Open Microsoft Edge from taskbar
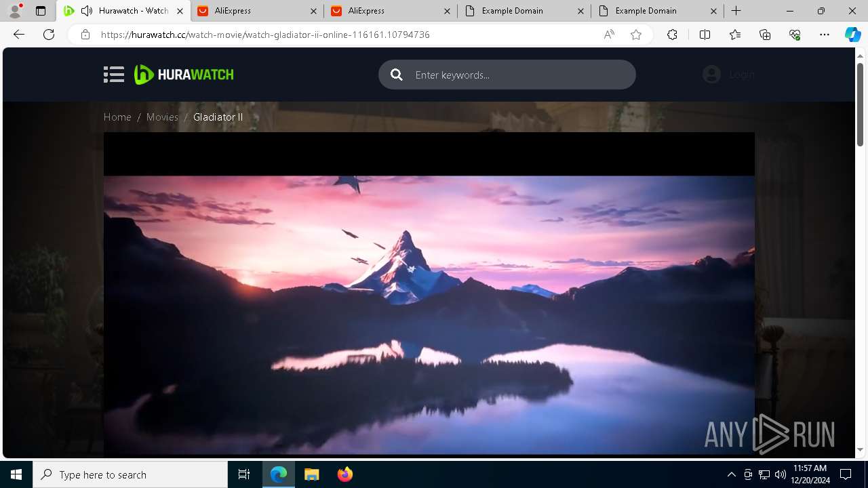 tap(279, 474)
